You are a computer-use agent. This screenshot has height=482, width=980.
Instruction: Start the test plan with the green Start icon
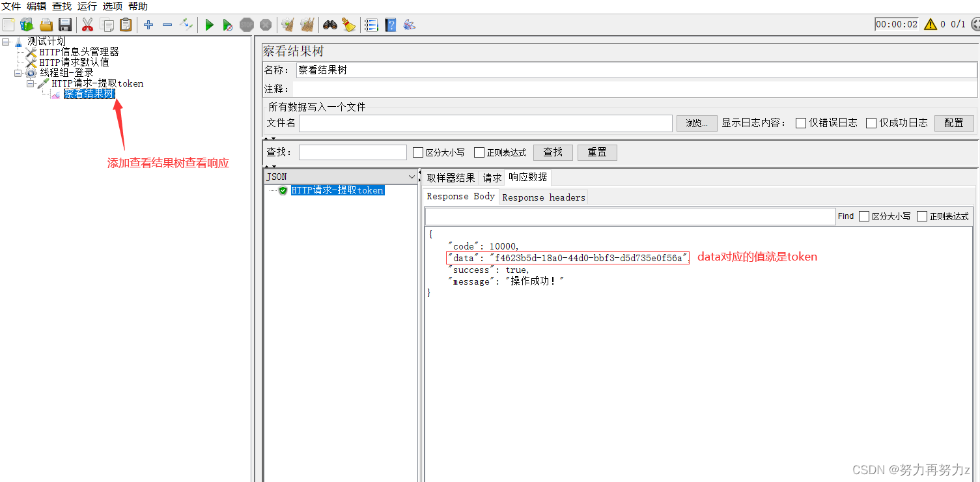[208, 25]
